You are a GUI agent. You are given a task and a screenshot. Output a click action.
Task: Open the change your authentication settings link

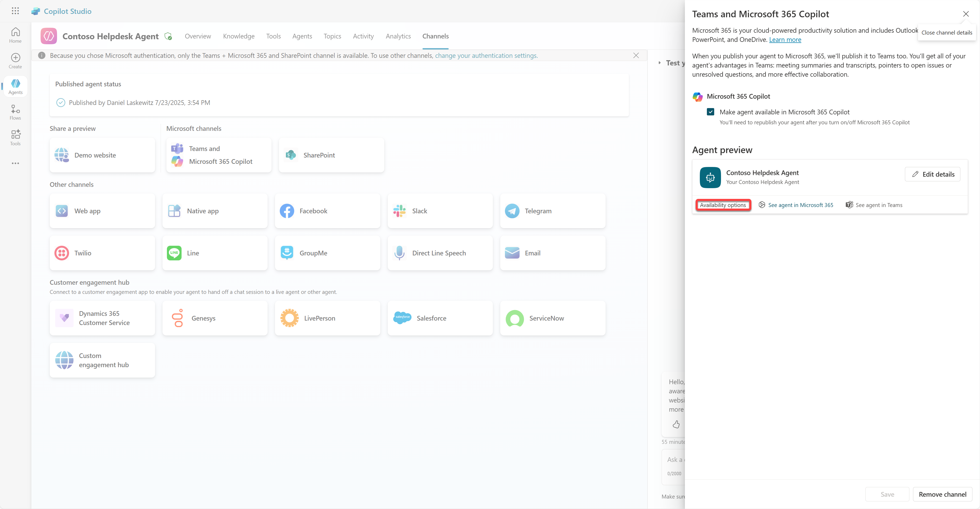[486, 55]
